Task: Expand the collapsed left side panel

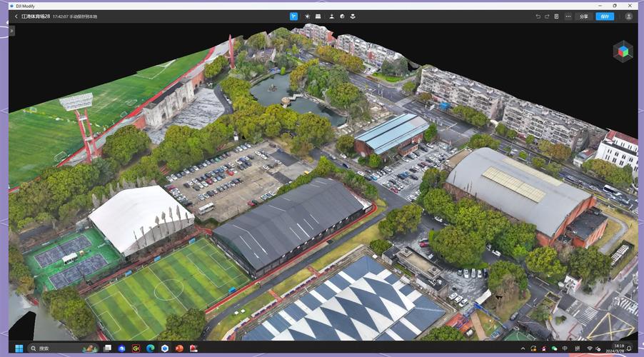Action: coord(11,31)
